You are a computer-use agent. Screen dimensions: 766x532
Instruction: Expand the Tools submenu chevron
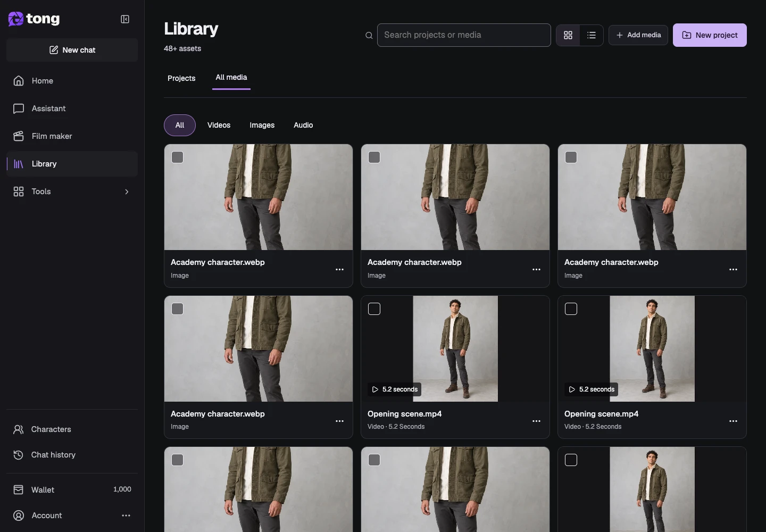[127, 192]
